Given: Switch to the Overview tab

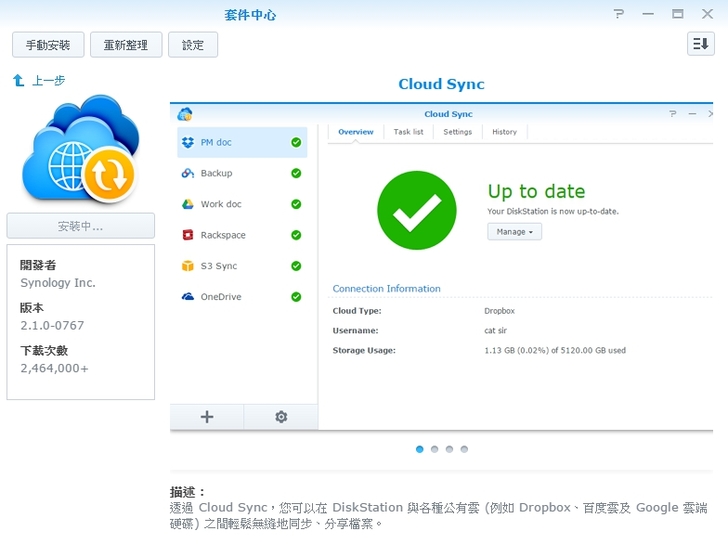Looking at the screenshot, I should click(x=356, y=132).
